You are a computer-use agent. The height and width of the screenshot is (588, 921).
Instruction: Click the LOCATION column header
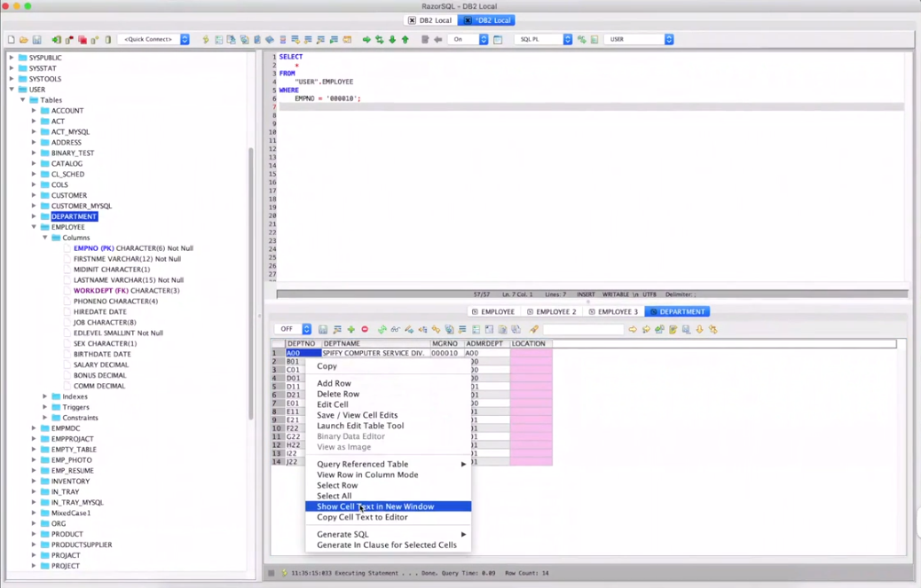coord(530,343)
